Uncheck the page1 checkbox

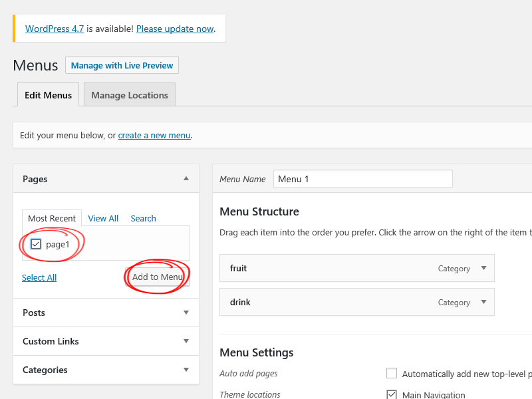[x=36, y=244]
